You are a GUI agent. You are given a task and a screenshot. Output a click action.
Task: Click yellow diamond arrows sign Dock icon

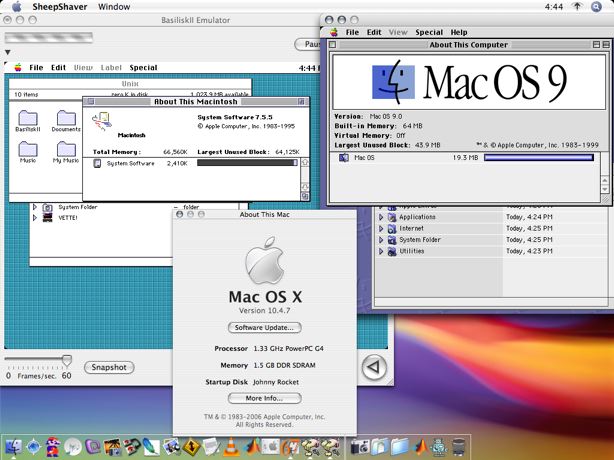point(191,447)
